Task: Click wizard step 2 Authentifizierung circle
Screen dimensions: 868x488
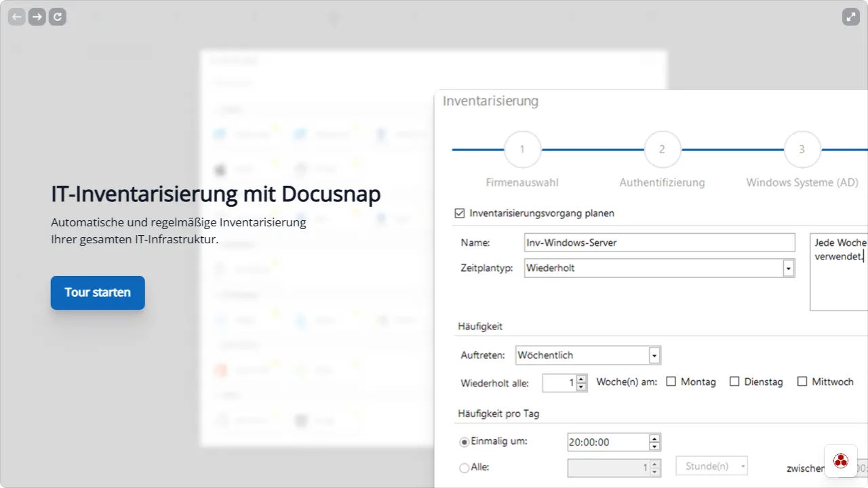Action: (662, 149)
